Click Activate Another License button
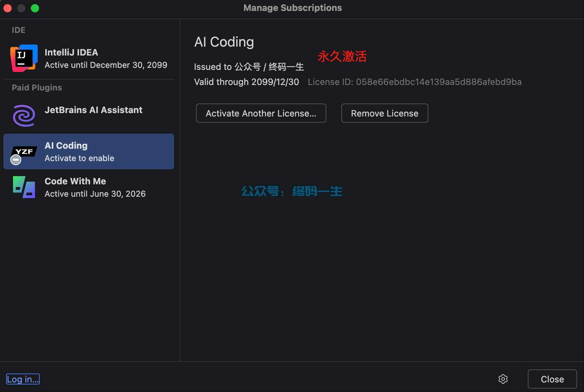Viewport: 584px width, 392px height. point(261,113)
